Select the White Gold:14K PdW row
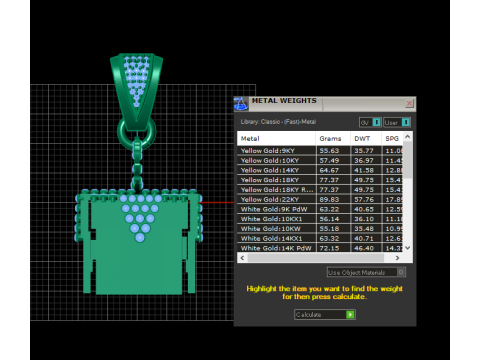480x360 pixels. 320,248
